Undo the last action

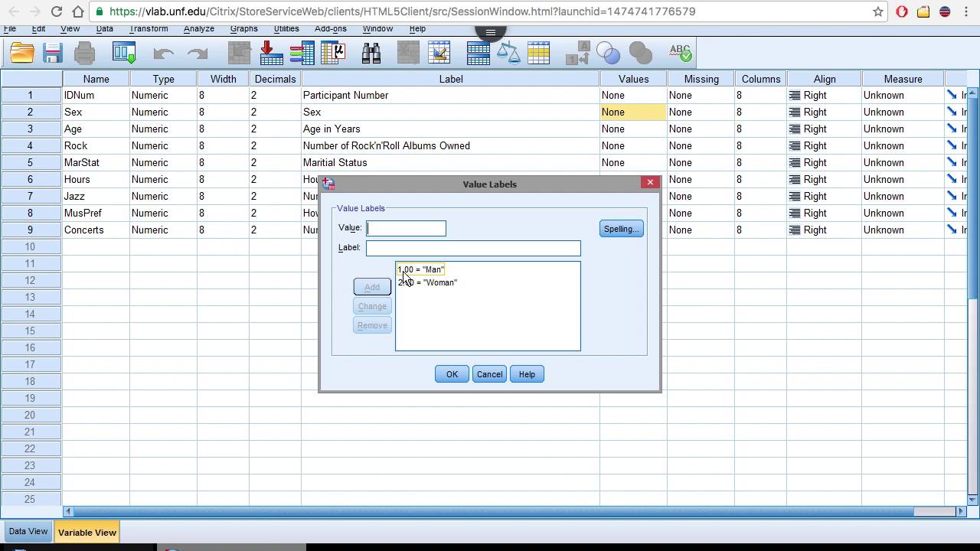164,53
